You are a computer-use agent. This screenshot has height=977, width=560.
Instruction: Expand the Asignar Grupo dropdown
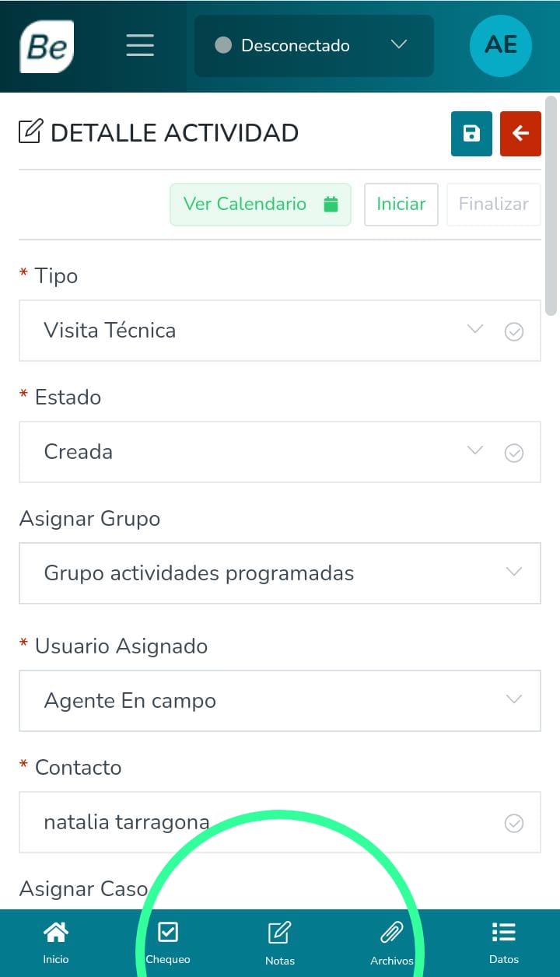click(x=280, y=573)
